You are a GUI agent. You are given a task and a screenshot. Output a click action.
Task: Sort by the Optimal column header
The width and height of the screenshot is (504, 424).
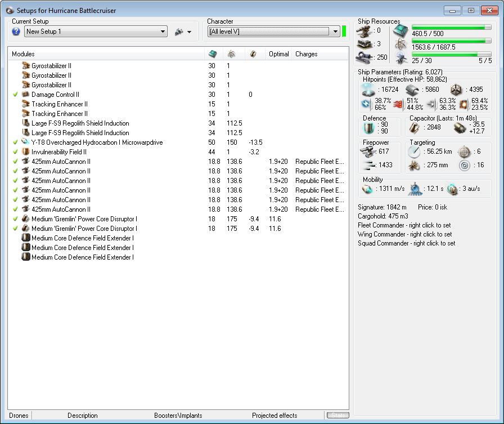(x=278, y=54)
